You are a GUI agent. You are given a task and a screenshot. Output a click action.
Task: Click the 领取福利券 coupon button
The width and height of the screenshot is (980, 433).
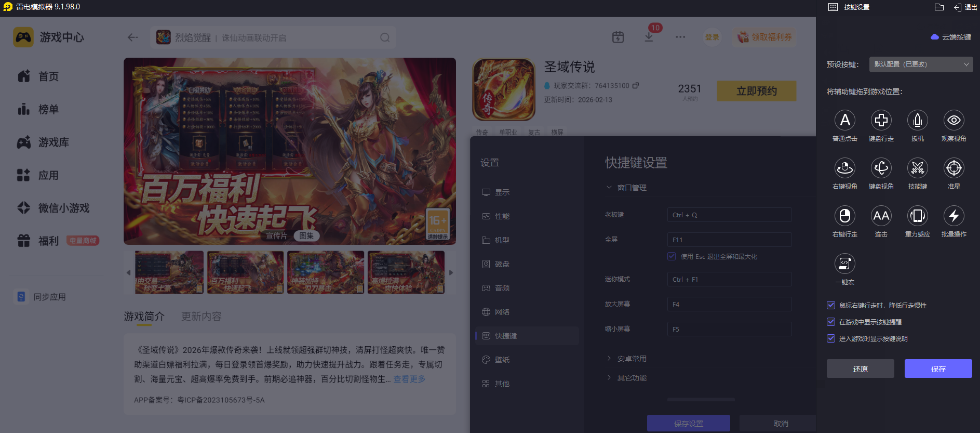click(765, 37)
